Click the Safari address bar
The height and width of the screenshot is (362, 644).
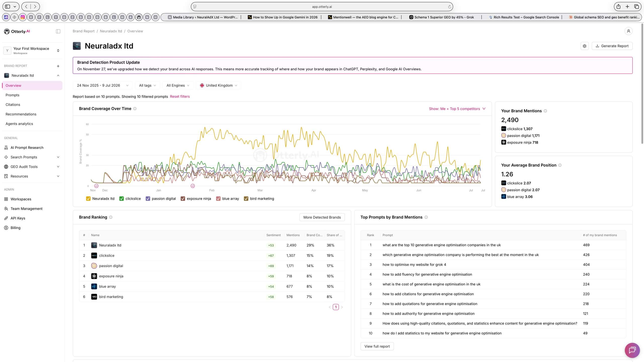click(x=322, y=7)
